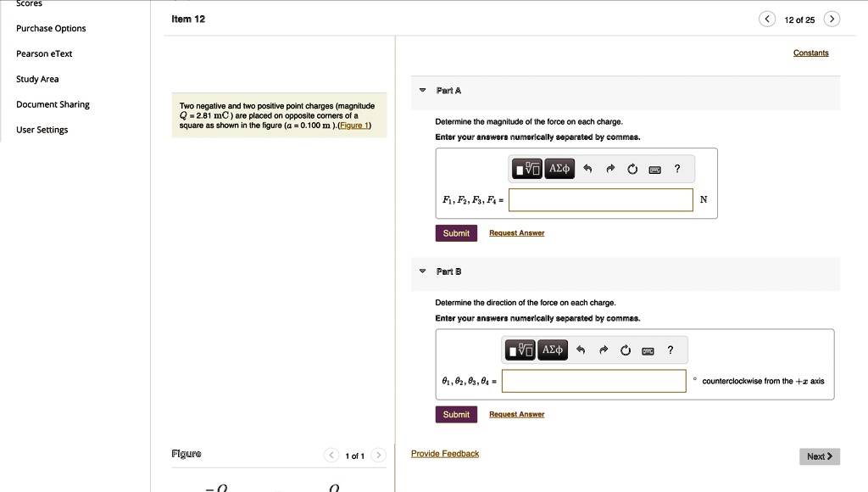
Task: Open the math templates palette in Part A
Action: coord(526,169)
